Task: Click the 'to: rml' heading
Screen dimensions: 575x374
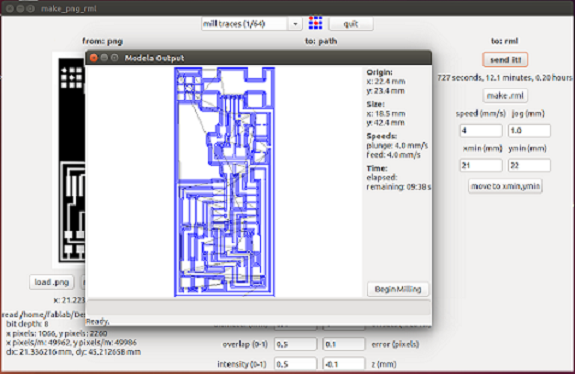Action: pos(505,41)
